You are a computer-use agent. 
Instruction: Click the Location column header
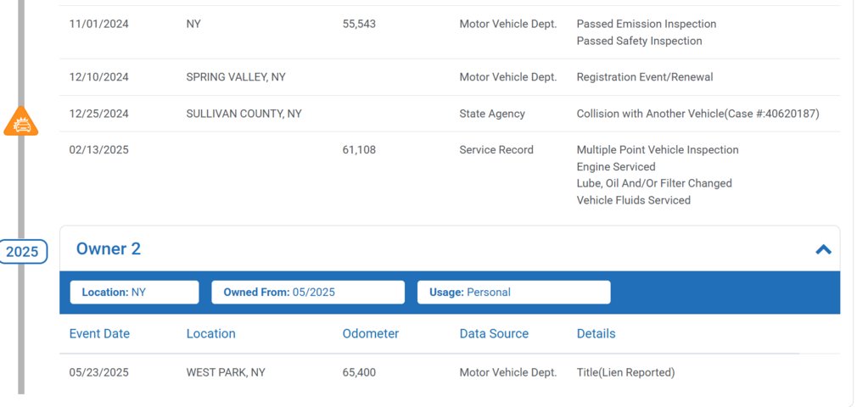[210, 334]
